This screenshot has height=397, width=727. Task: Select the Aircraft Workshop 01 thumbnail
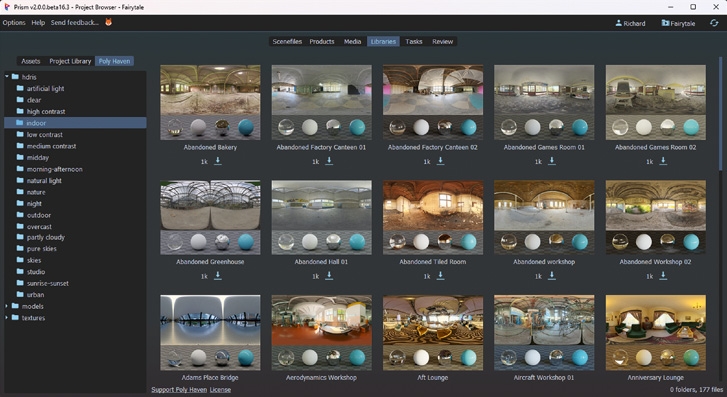(x=544, y=333)
